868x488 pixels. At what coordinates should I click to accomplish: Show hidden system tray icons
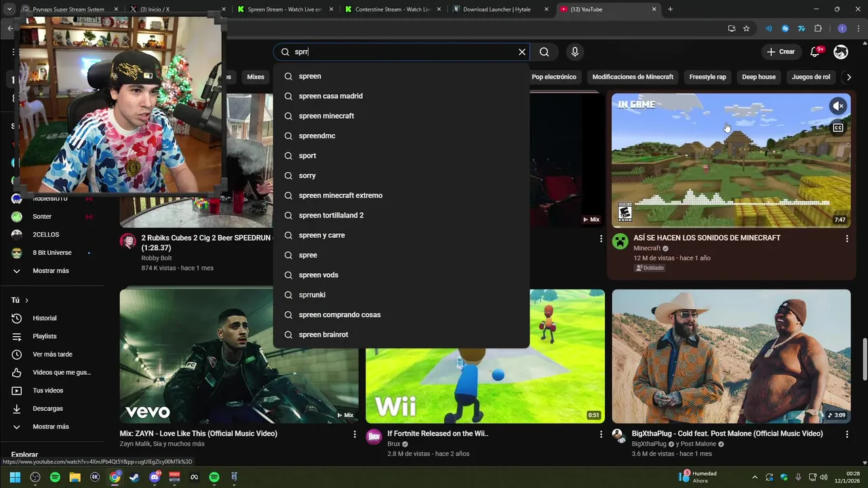tap(754, 477)
